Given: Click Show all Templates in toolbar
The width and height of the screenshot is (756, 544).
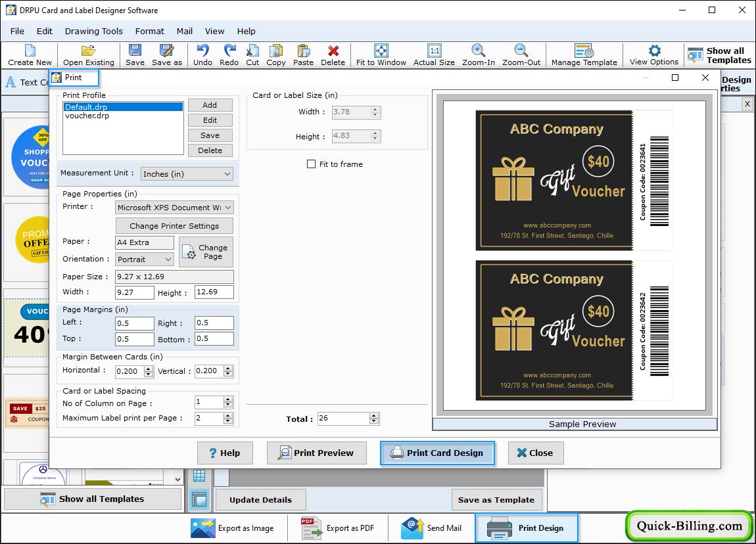Looking at the screenshot, I should (x=719, y=55).
